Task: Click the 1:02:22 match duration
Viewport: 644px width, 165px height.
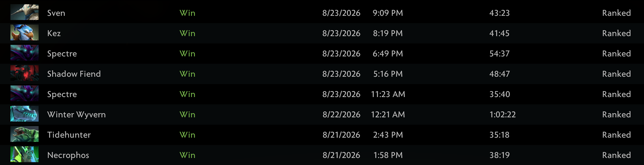Action: click(x=503, y=115)
